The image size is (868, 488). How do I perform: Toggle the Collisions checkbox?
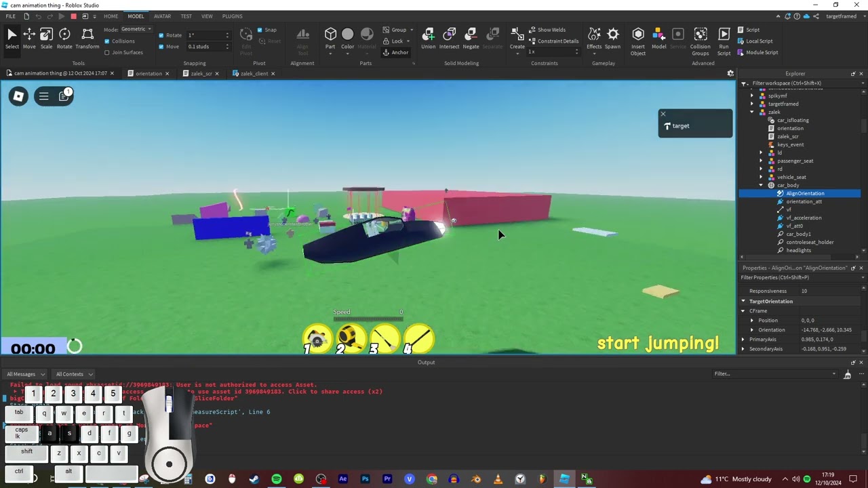click(107, 41)
